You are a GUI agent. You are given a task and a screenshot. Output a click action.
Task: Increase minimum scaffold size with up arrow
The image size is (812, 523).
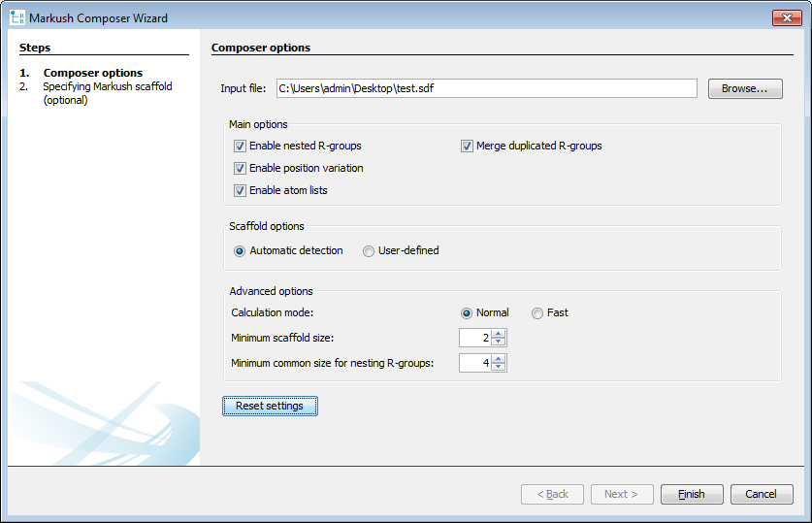[499, 334]
